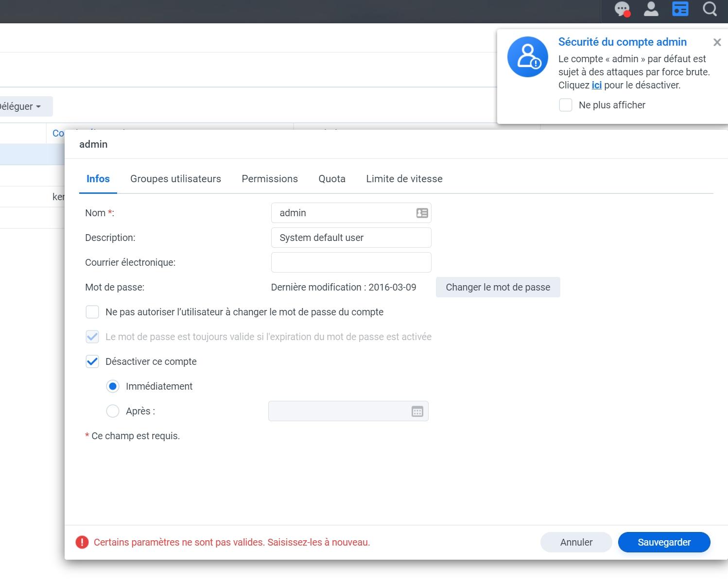Viewport: 728px width, 583px height.
Task: Close the admin security notification
Action: point(717,43)
